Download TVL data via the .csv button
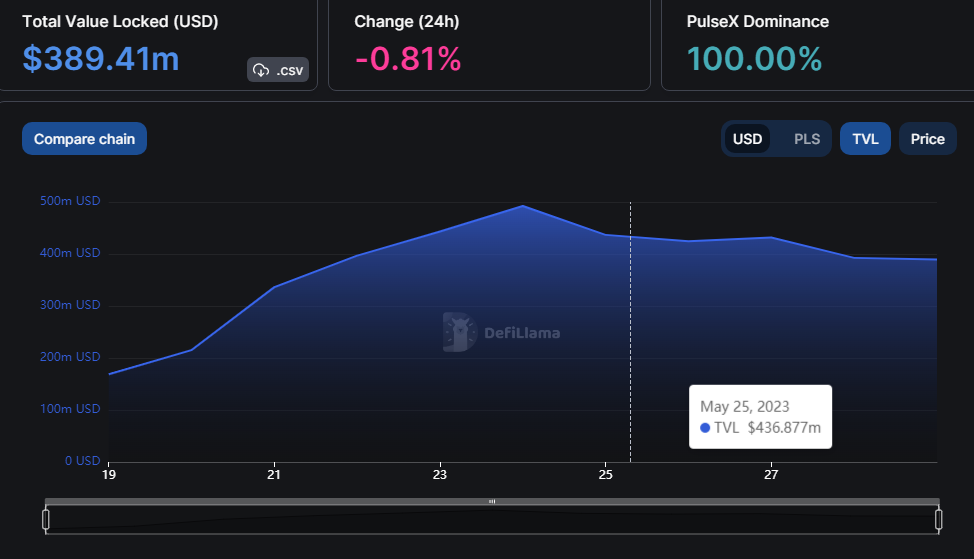Viewport: 974px width, 559px height. pos(278,70)
